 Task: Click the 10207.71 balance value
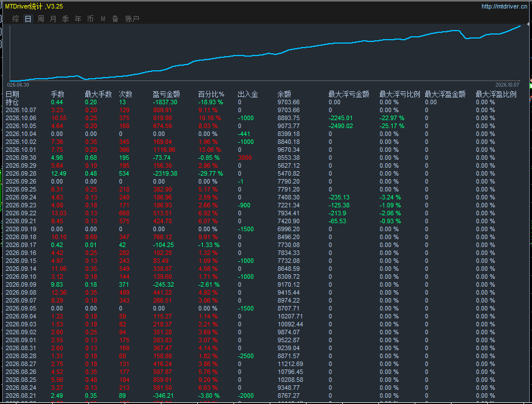[290, 317]
